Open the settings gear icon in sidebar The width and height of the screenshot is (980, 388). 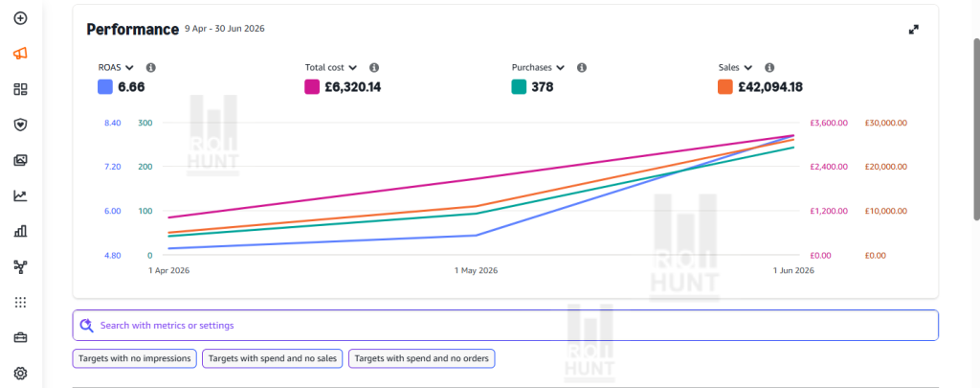[20, 374]
